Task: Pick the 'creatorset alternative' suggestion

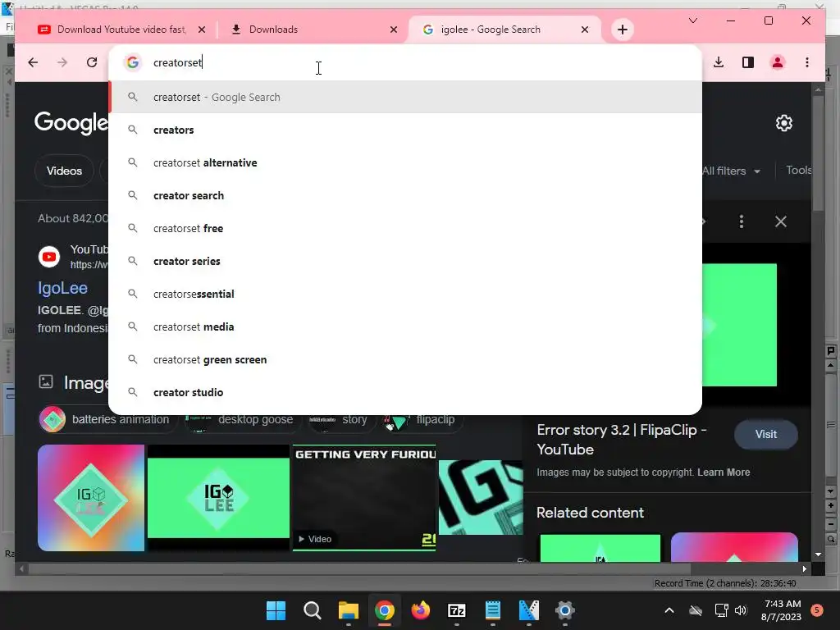Action: (405, 162)
